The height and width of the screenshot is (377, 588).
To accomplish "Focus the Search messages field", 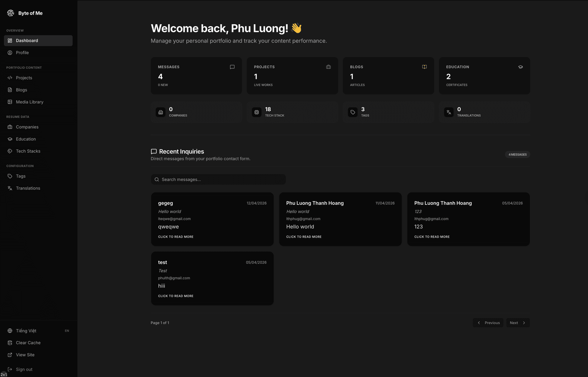I will pos(218,179).
